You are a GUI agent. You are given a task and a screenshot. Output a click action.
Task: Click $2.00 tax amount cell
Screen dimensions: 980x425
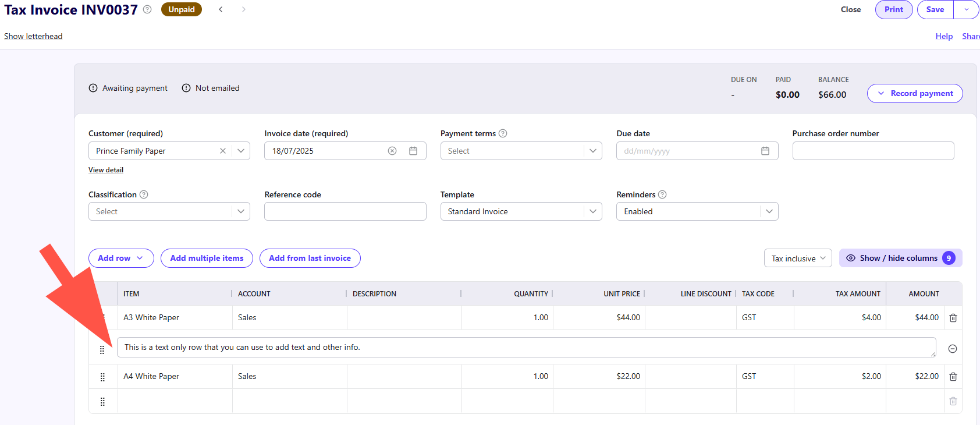point(840,377)
